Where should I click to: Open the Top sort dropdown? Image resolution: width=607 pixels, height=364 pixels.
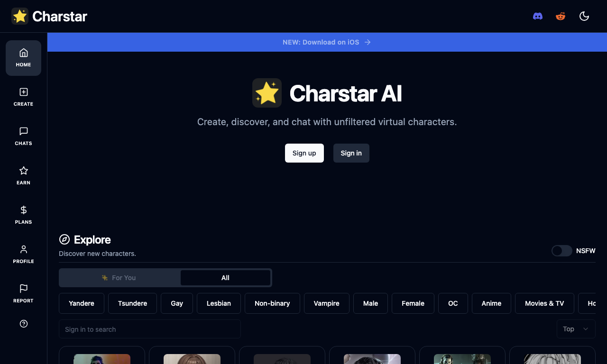click(x=576, y=329)
